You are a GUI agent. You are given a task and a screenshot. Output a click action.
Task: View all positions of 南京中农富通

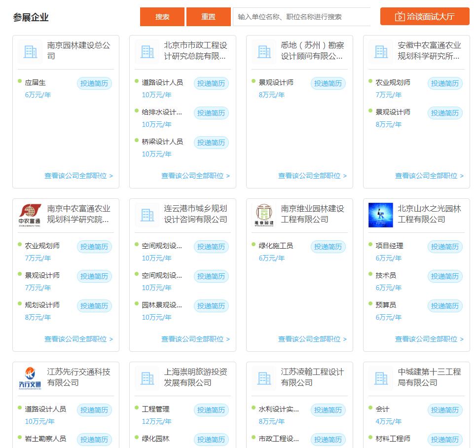click(78, 339)
